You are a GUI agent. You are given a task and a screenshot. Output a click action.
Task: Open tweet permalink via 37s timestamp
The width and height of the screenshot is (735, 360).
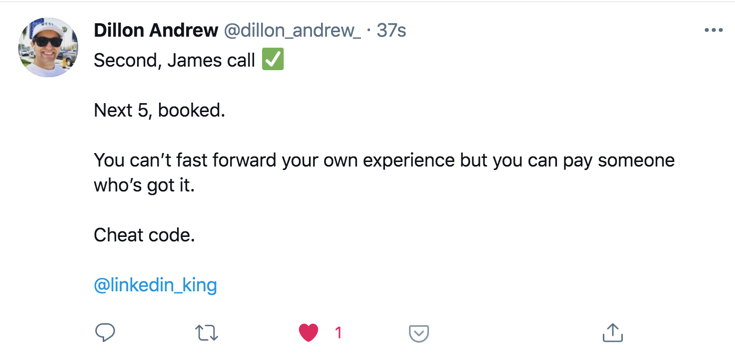click(391, 31)
